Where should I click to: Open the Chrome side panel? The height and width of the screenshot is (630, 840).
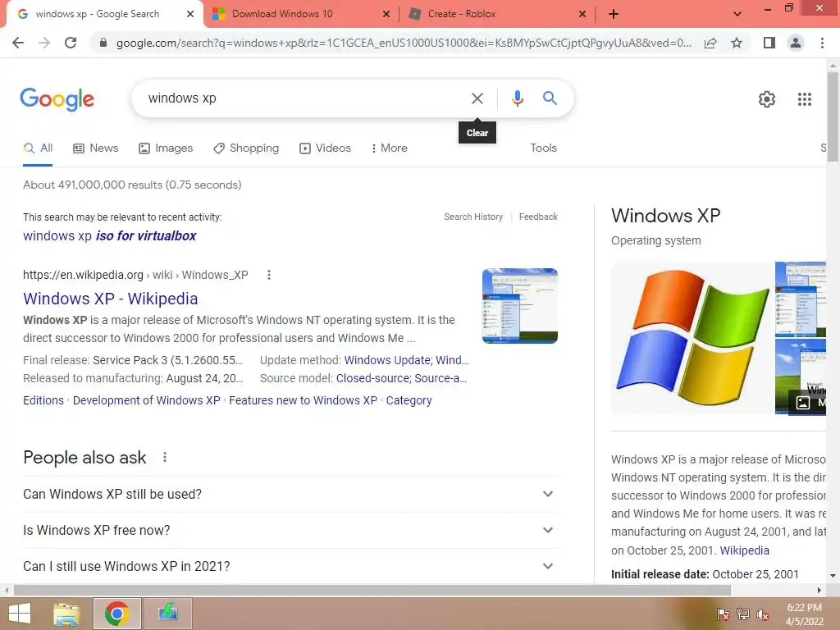click(769, 43)
